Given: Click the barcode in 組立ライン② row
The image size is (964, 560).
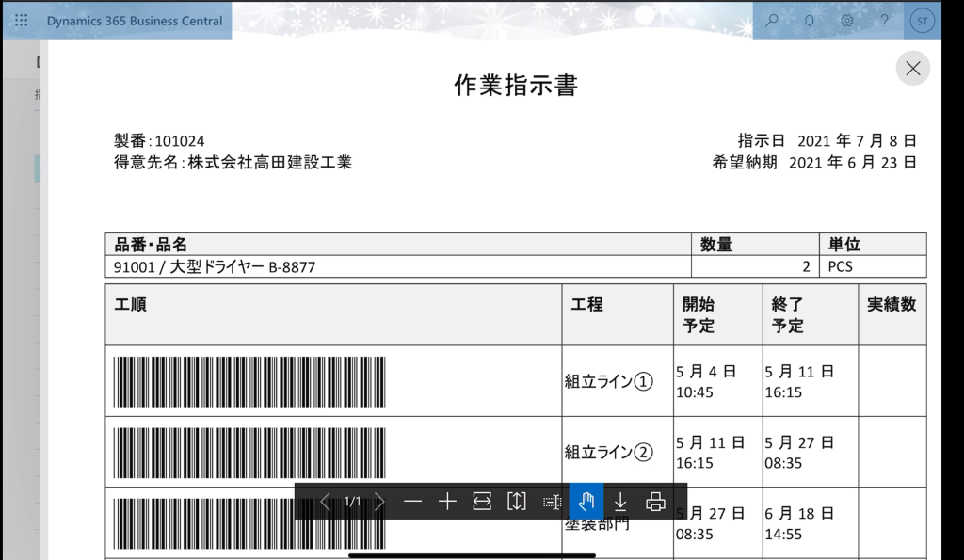Looking at the screenshot, I should coord(249,453).
